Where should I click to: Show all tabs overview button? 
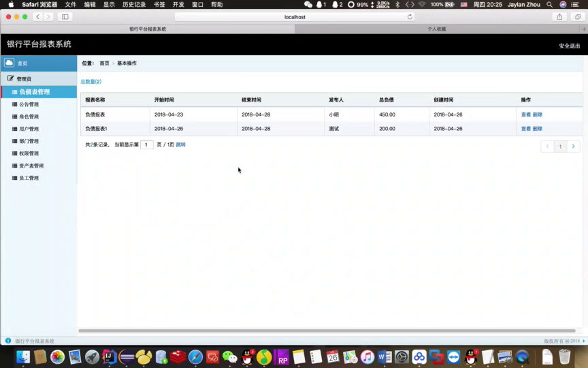coord(578,16)
